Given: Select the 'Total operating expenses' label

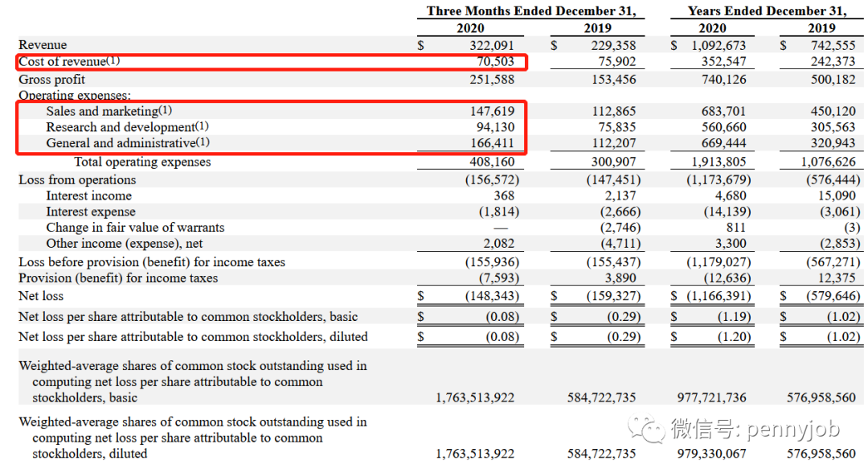Looking at the screenshot, I should coord(143,162).
